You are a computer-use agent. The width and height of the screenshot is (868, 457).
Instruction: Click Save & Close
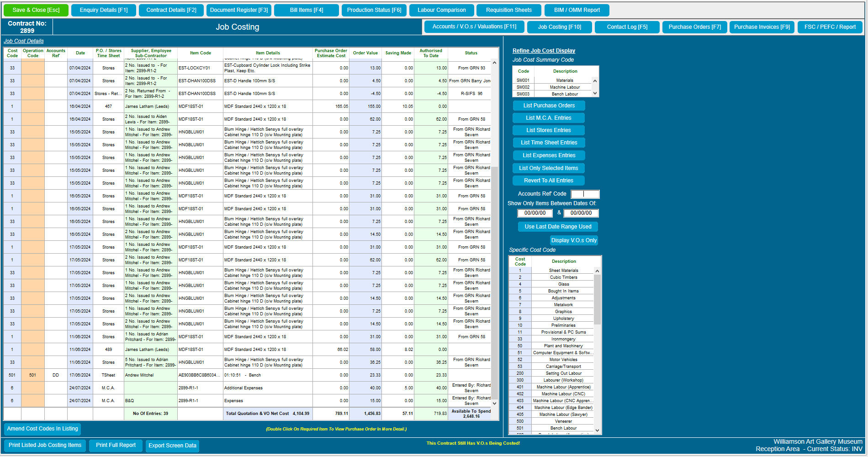(x=36, y=10)
